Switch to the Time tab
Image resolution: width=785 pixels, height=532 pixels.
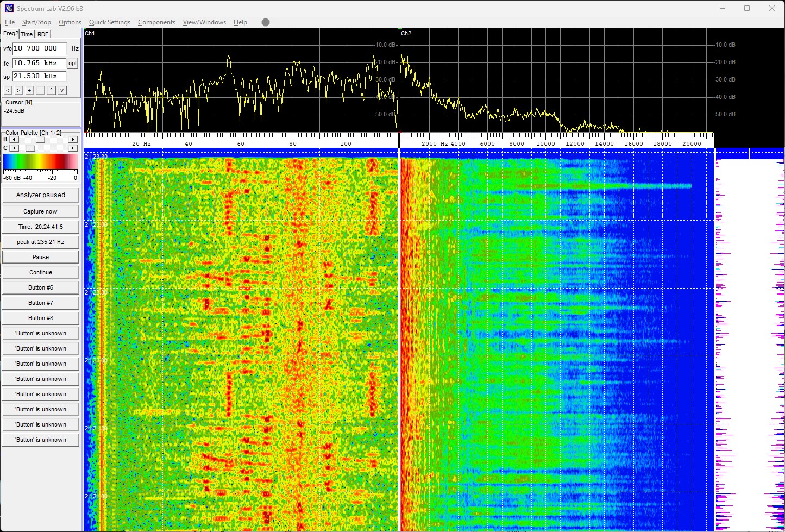(x=27, y=34)
